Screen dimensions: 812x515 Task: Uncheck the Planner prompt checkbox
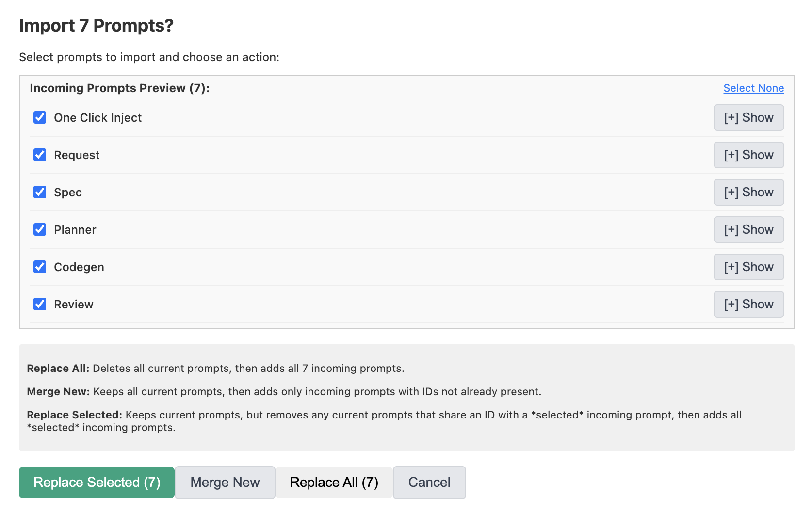(x=40, y=229)
